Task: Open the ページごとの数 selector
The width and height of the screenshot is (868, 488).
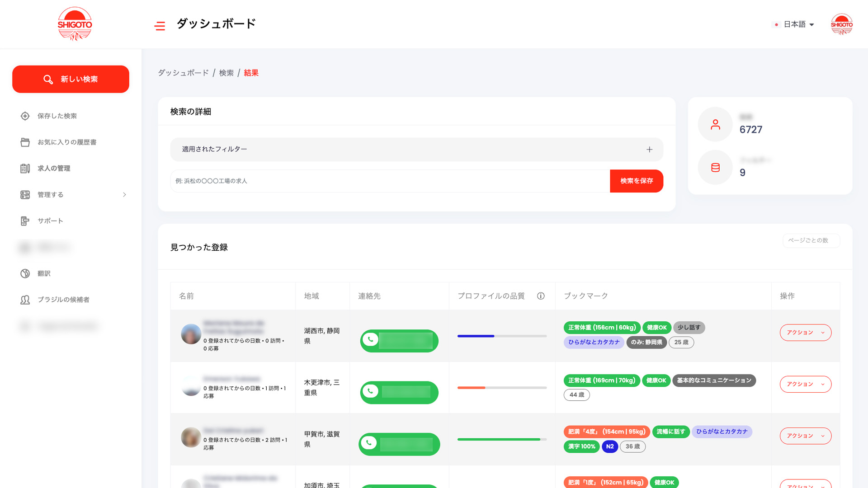Action: (811, 241)
